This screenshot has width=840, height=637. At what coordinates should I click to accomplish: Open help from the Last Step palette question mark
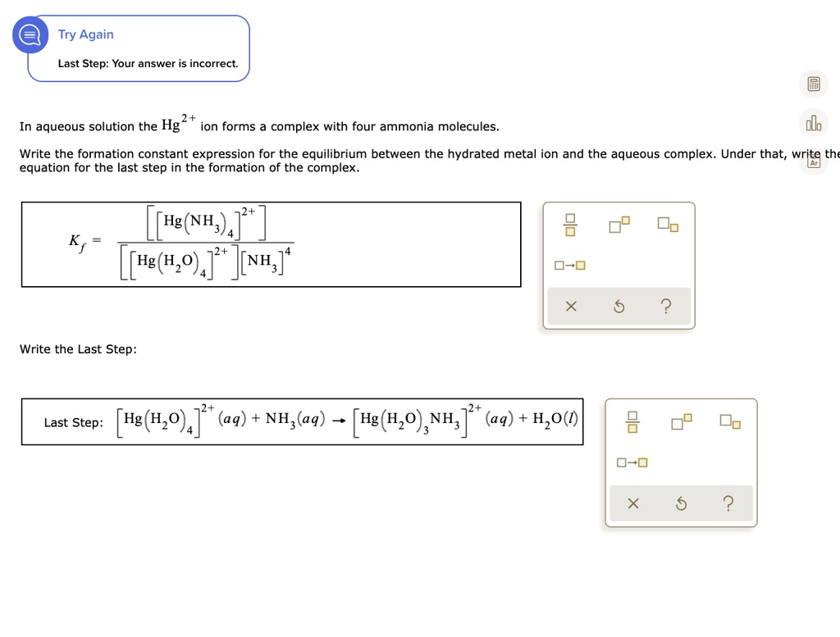728,503
